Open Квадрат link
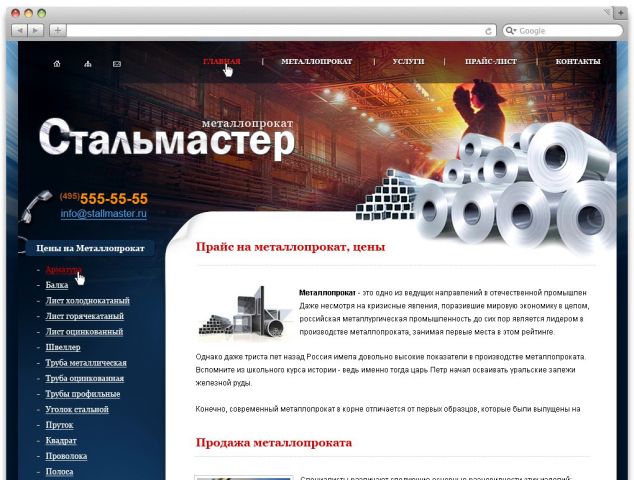Screen dimensions: 634x480 point(61,441)
